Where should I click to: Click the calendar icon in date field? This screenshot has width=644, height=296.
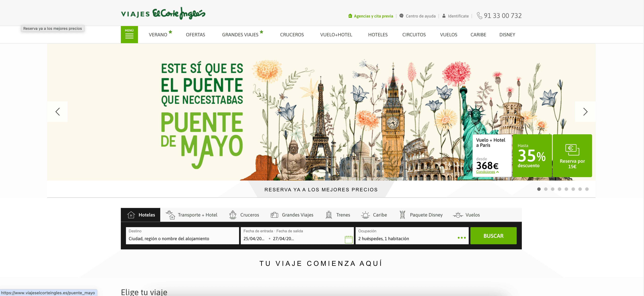(x=349, y=239)
